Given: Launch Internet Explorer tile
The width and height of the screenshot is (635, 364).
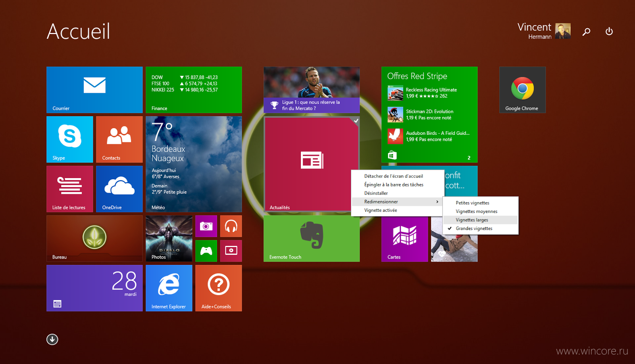Looking at the screenshot, I should (169, 288).
